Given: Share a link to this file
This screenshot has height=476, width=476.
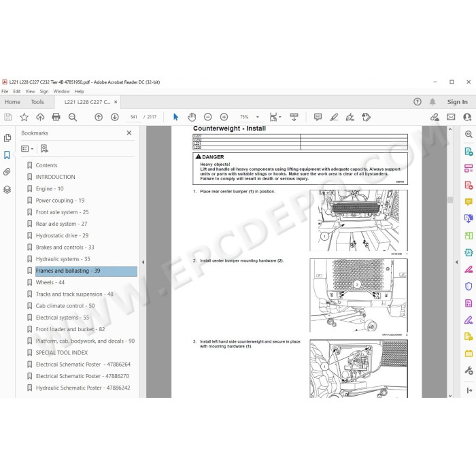Looking at the screenshot, I should click(435, 117).
